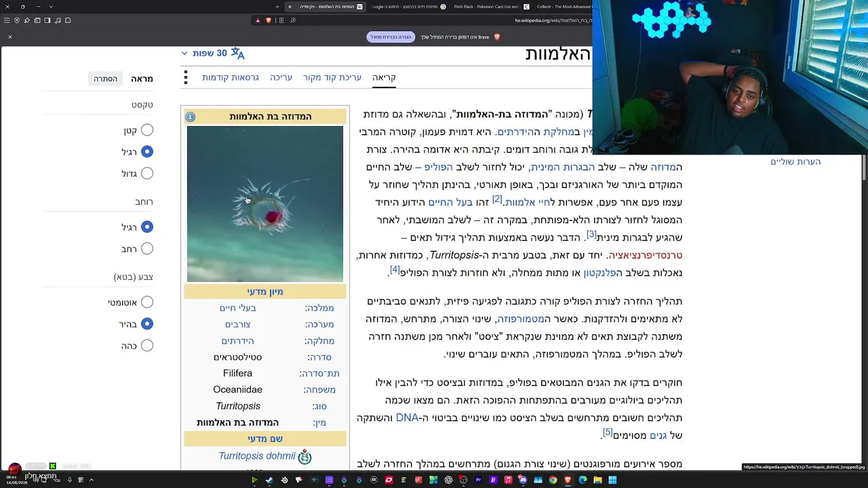This screenshot has height=488, width=868.
Task: Open a new browser tab with plus
Action: click(x=277, y=7)
